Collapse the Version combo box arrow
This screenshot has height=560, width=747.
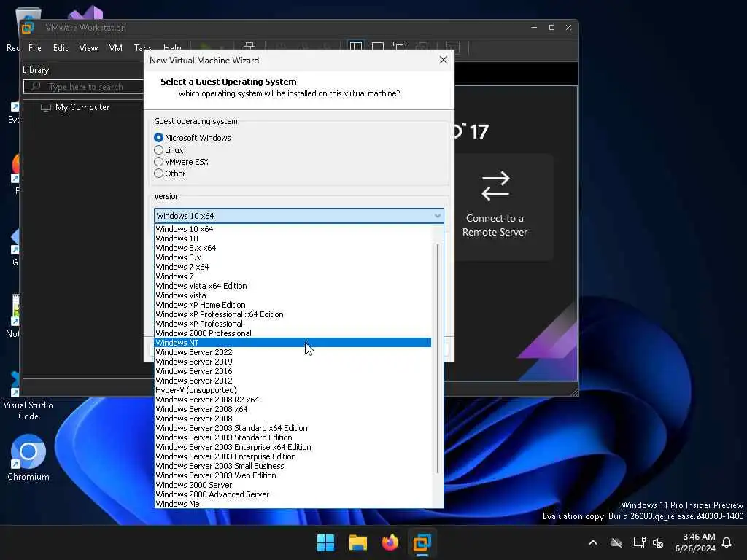pyautogui.click(x=438, y=216)
